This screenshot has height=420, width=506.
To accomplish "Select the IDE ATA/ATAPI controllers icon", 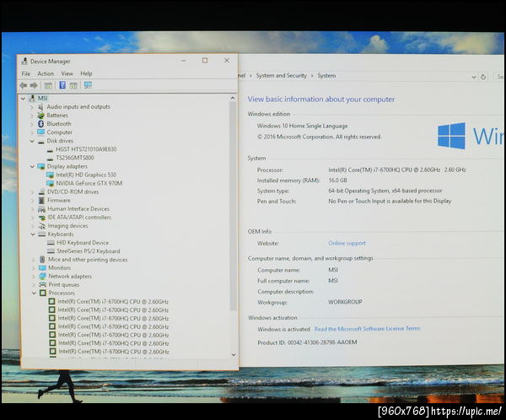I will click(x=41, y=218).
